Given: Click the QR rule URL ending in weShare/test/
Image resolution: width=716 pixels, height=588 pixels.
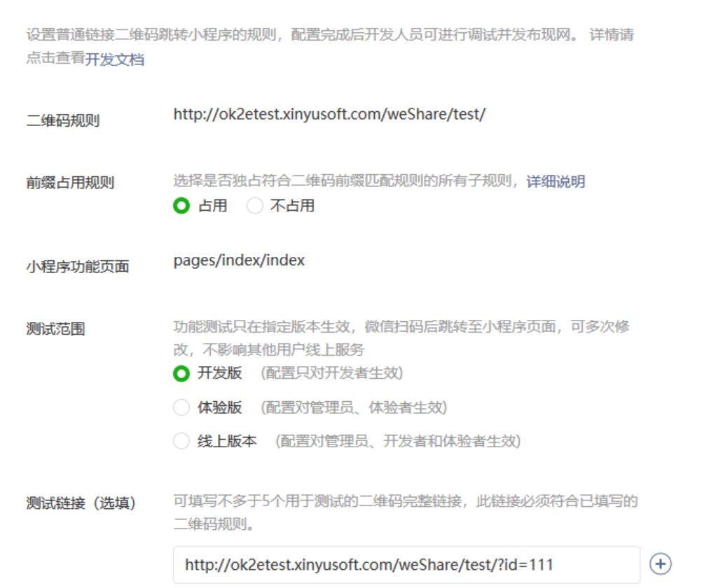Looking at the screenshot, I should (329, 115).
